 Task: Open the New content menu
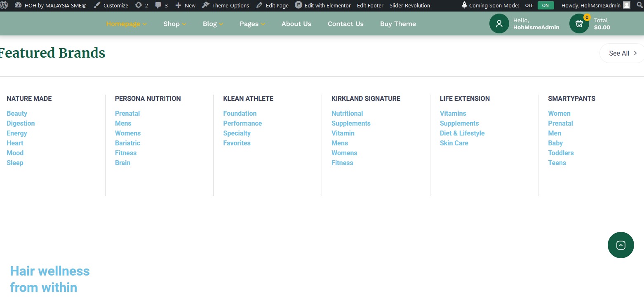pyautogui.click(x=185, y=5)
